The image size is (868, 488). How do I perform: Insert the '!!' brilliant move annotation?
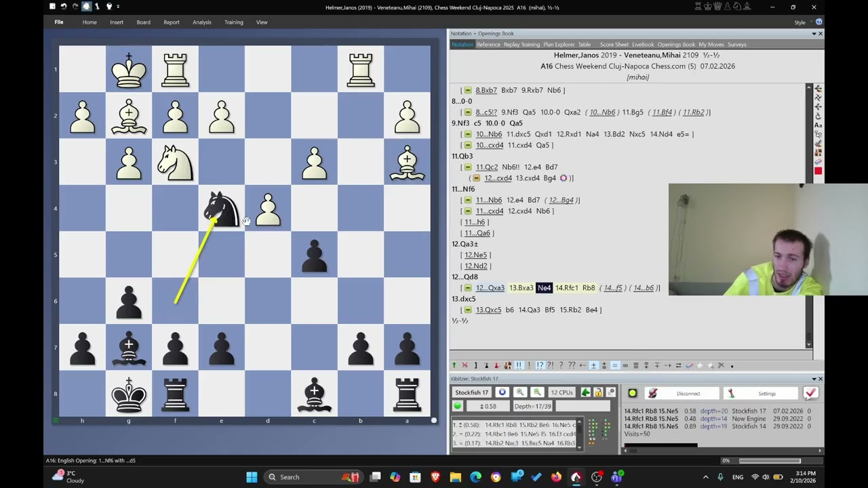coord(519,365)
